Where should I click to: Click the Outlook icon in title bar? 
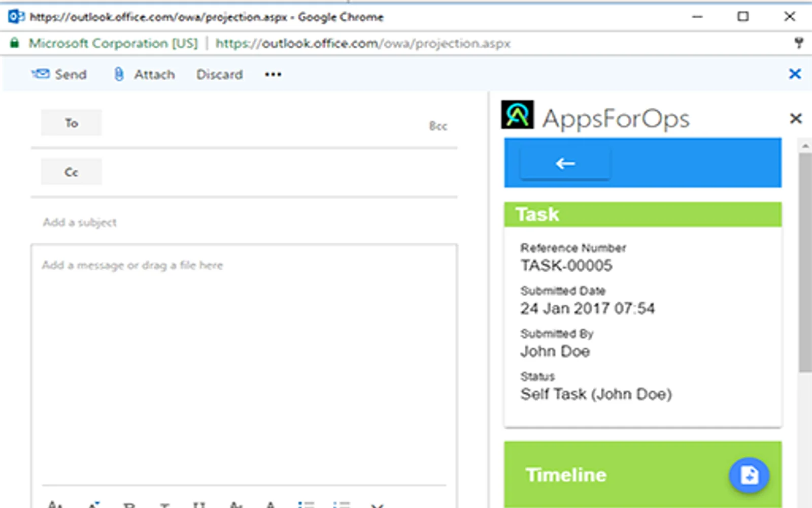[16, 17]
